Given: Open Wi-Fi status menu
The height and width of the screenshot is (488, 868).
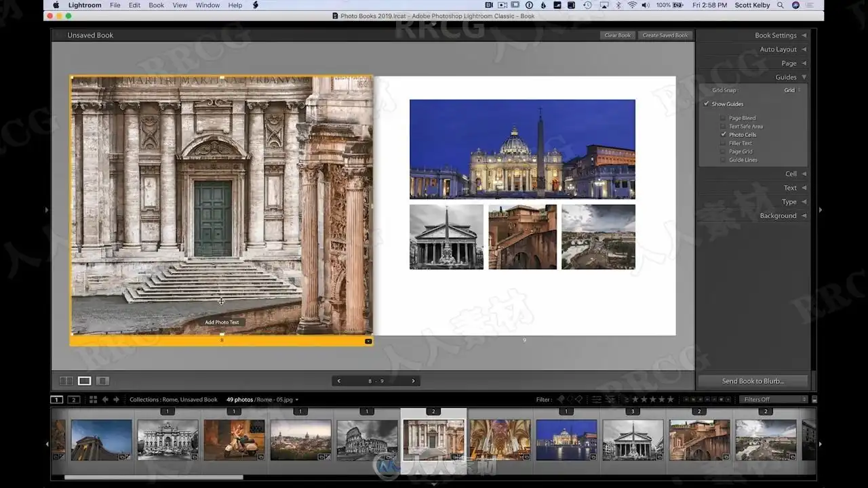Looking at the screenshot, I should [x=632, y=5].
